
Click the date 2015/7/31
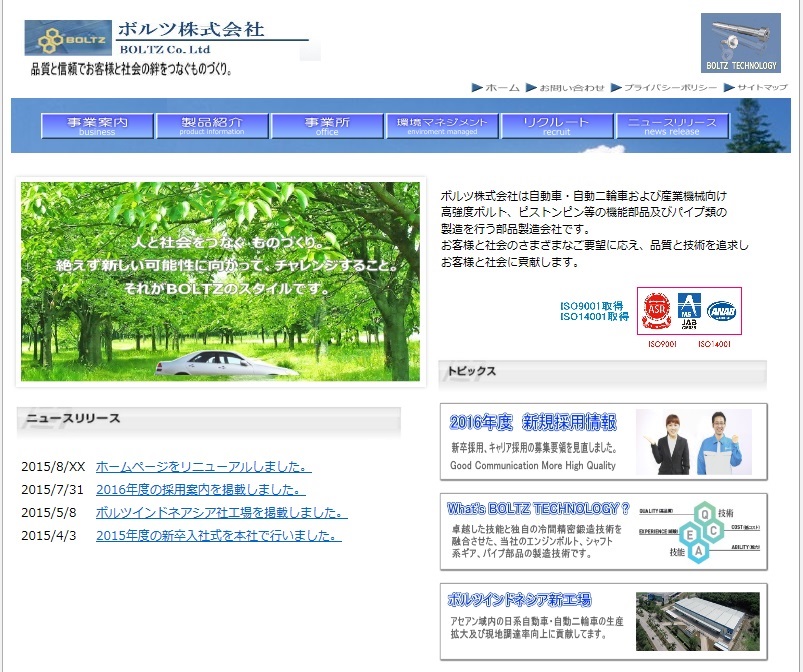click(52, 490)
